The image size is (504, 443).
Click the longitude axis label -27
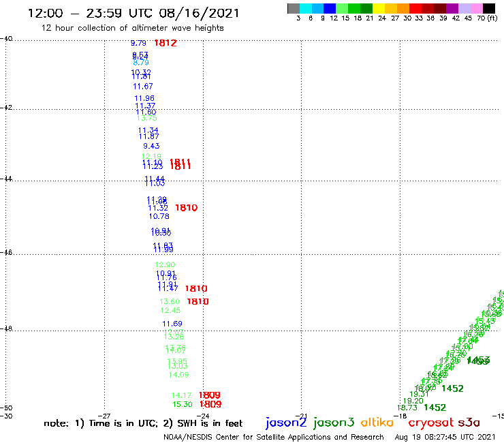click(x=104, y=416)
